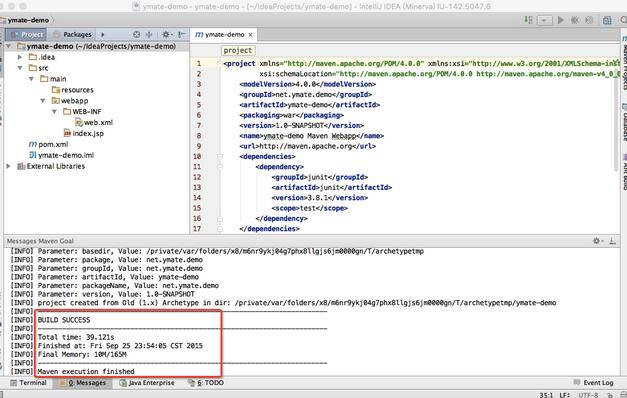Hide the Messages panel icon

click(x=613, y=241)
